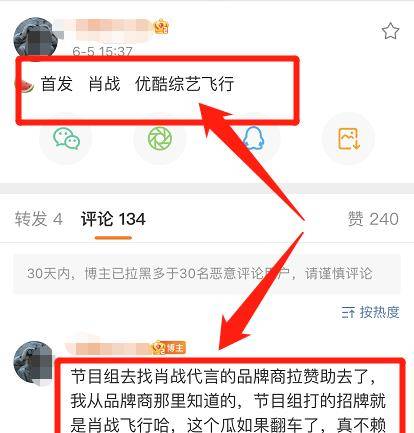Tap the post text 首发 肖战 优酷综艺飞行
This screenshot has height=433, width=414.
(137, 83)
